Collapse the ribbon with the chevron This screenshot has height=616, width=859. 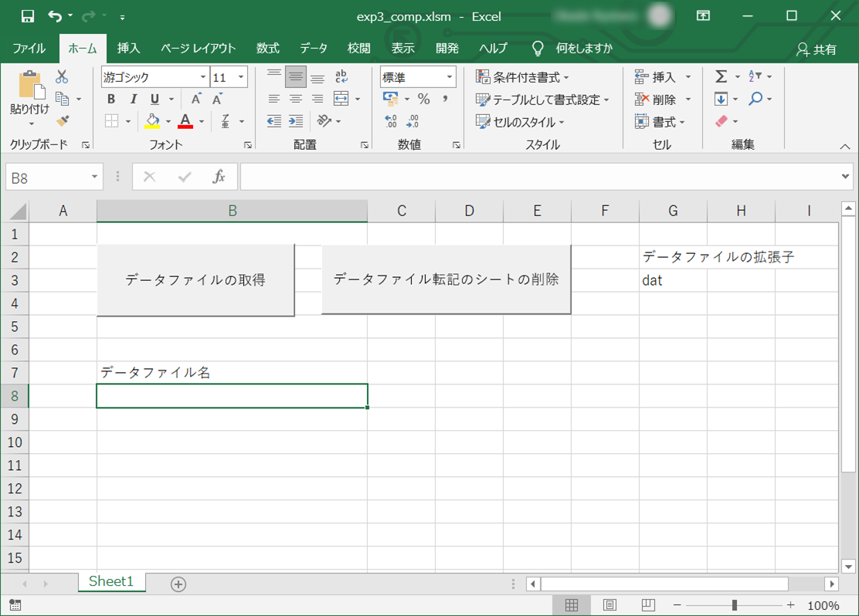click(845, 146)
